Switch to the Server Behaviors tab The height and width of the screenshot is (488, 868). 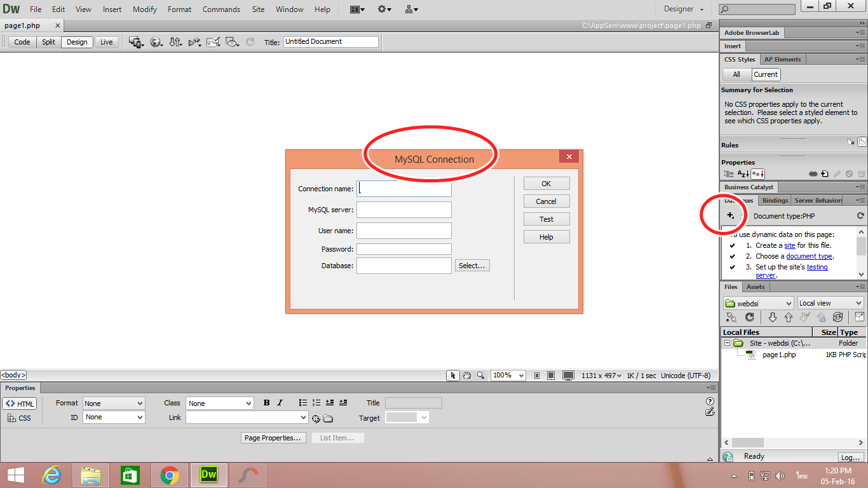pos(818,200)
